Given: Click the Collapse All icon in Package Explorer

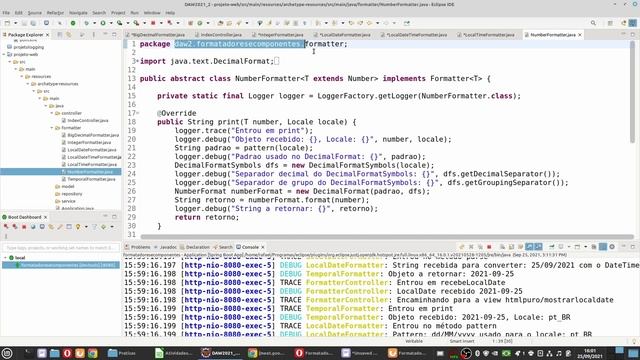Looking at the screenshot, I should (60, 35).
